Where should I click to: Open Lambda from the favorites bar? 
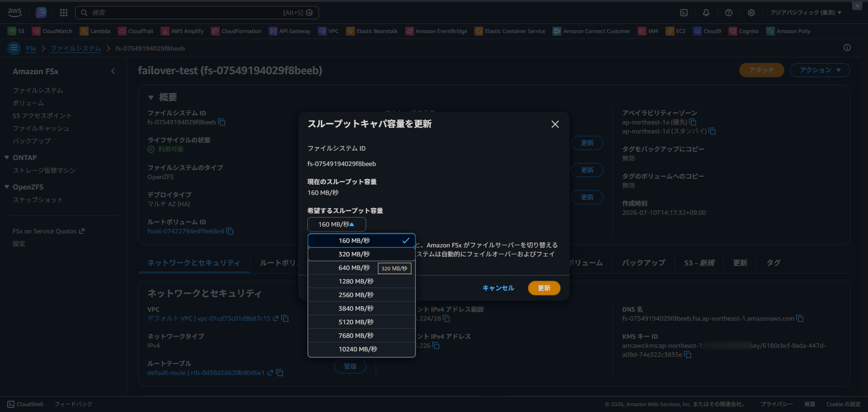tap(95, 31)
